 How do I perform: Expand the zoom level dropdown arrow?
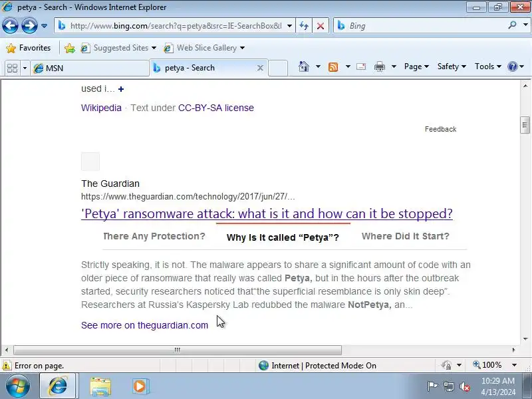pyautogui.click(x=514, y=365)
